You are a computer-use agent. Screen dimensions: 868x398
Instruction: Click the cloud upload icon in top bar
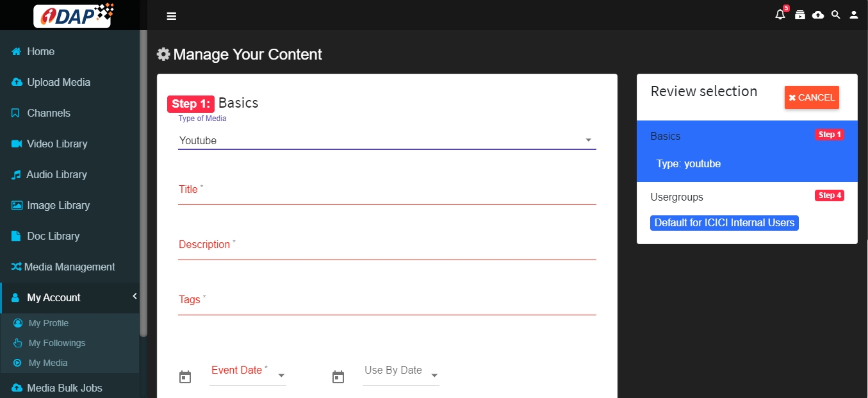[x=818, y=15]
